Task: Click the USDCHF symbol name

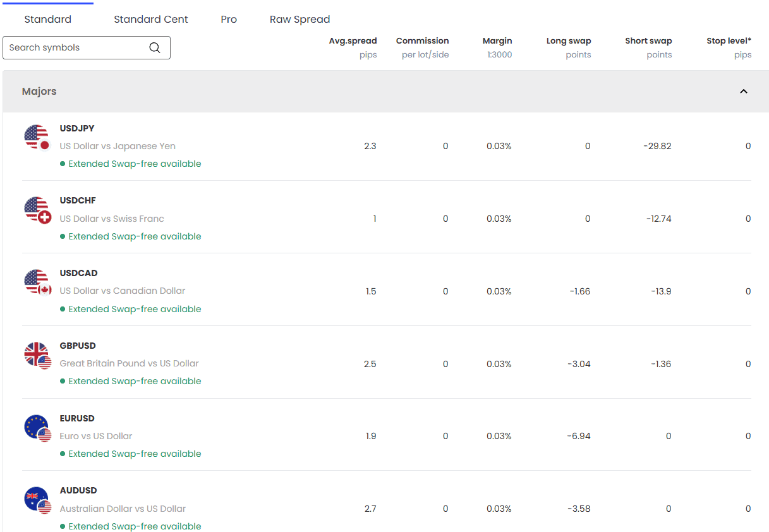Action: tap(78, 201)
